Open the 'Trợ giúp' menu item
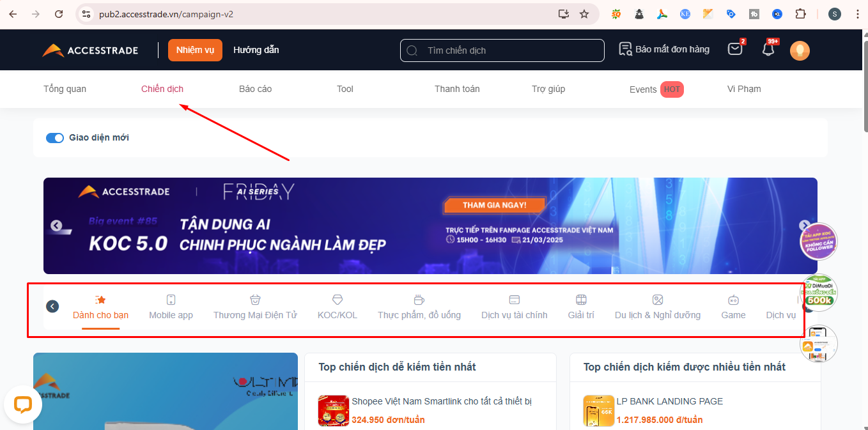Screen dimensions: 868x430 (x=548, y=89)
